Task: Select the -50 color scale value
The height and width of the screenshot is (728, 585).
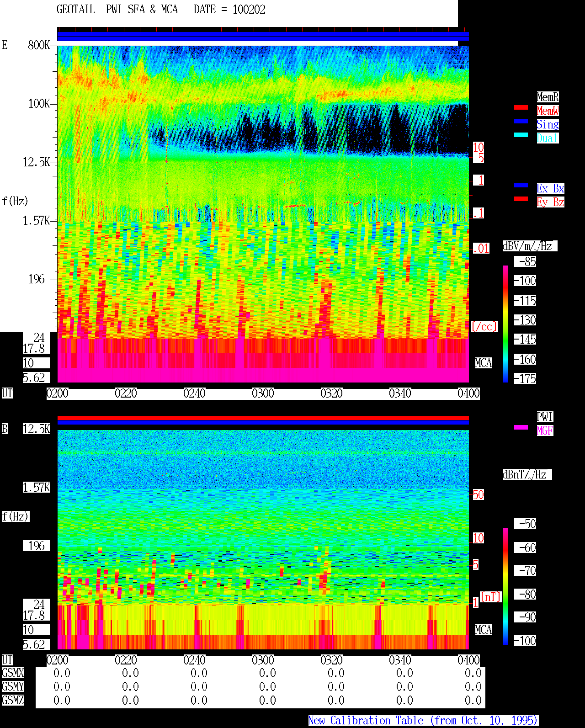Action: point(525,524)
